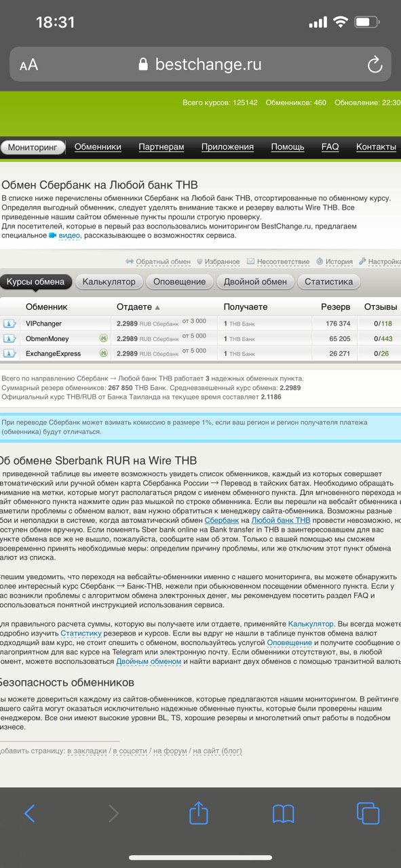Tap bestchange.ru address bar
The image size is (401, 868).
tap(200, 64)
